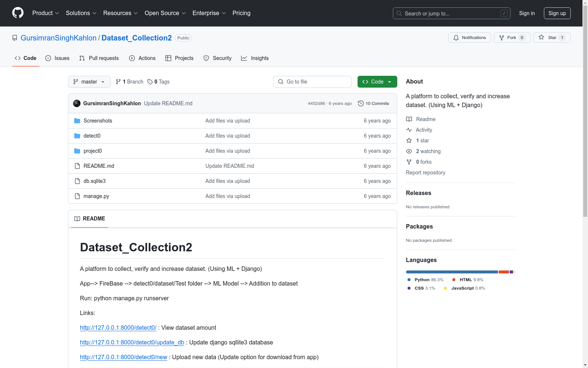This screenshot has height=368, width=588.
Task: Click the blue Python segment of language bar
Action: (x=452, y=272)
